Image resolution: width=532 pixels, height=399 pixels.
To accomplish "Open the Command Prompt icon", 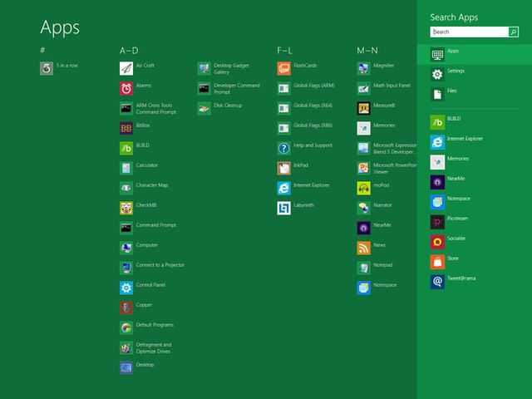I will click(126, 229).
